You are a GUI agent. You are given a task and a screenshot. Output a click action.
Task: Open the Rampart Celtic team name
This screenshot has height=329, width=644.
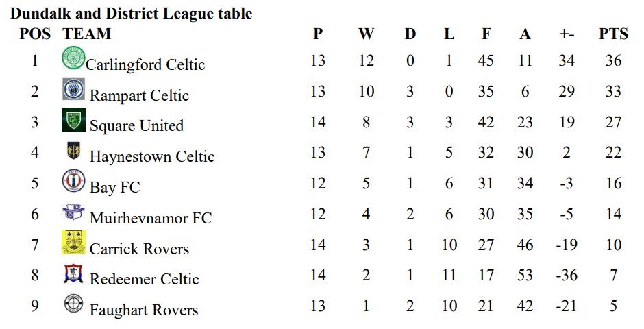click(x=139, y=96)
